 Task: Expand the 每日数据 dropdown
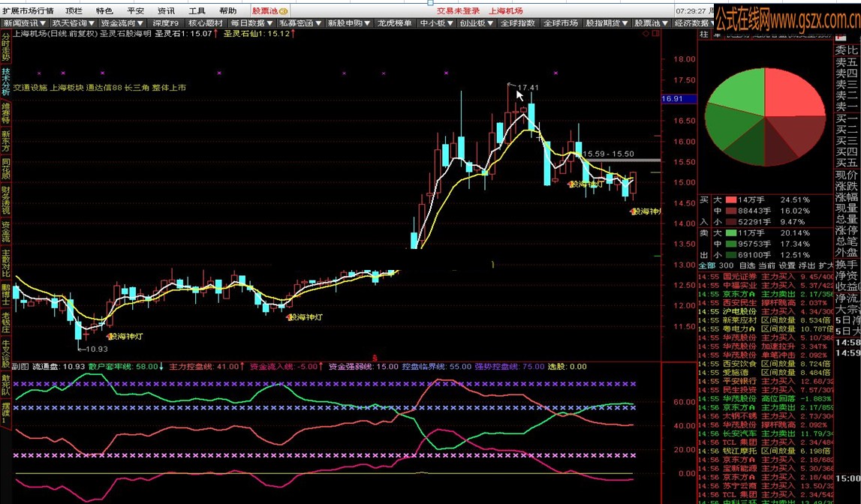(x=252, y=23)
